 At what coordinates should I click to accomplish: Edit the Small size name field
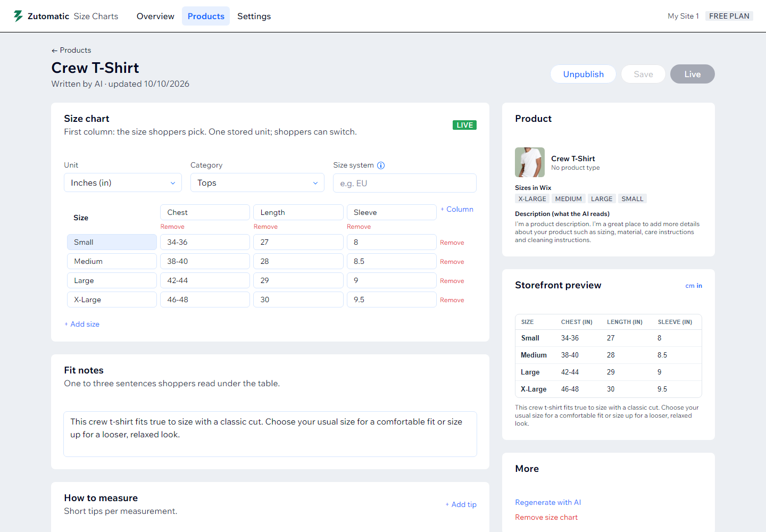112,242
